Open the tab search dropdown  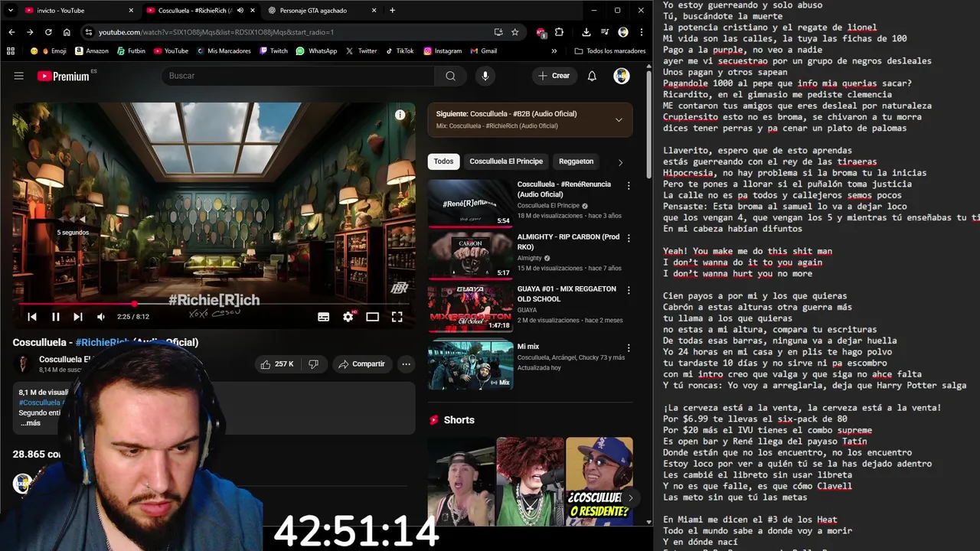[x=10, y=11]
